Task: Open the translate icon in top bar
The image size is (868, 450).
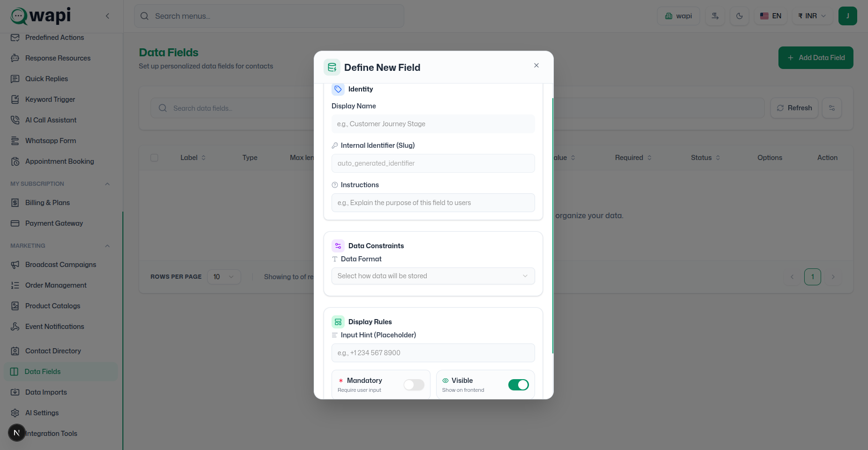Action: [715, 16]
